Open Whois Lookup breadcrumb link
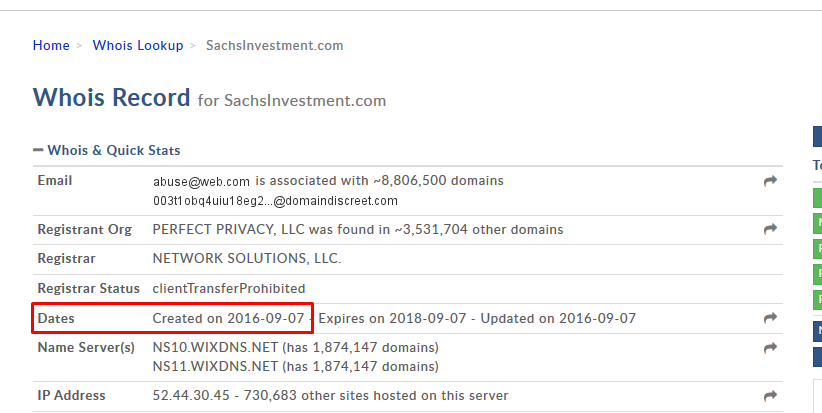 point(138,45)
